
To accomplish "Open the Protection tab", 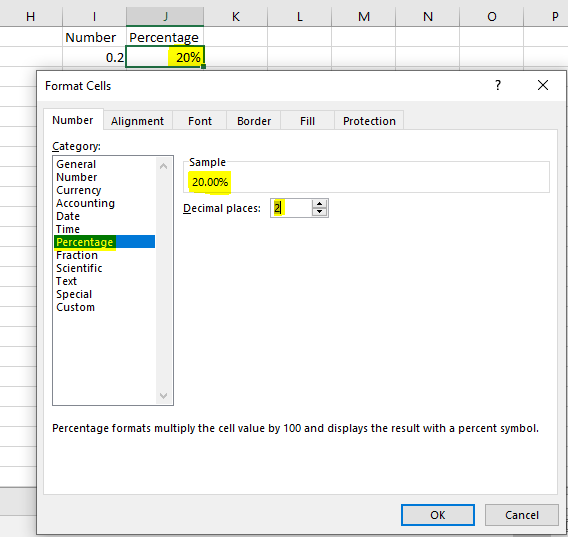I will click(369, 121).
